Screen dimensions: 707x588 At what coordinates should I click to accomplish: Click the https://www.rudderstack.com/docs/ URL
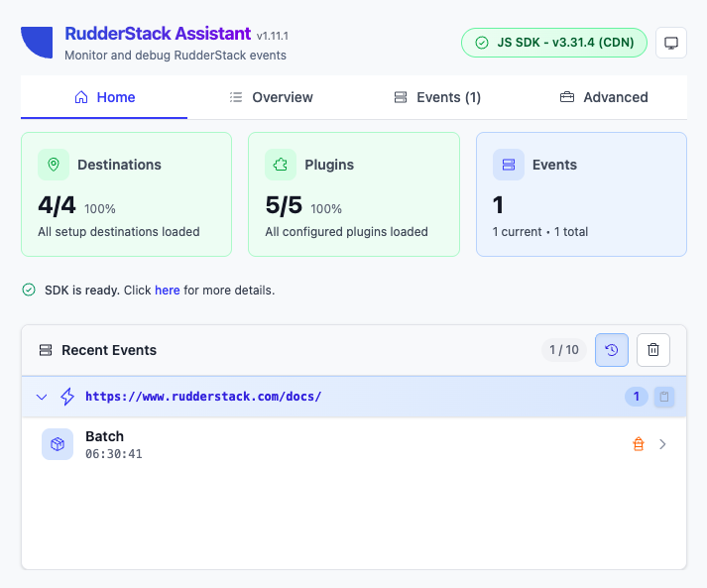[203, 397]
